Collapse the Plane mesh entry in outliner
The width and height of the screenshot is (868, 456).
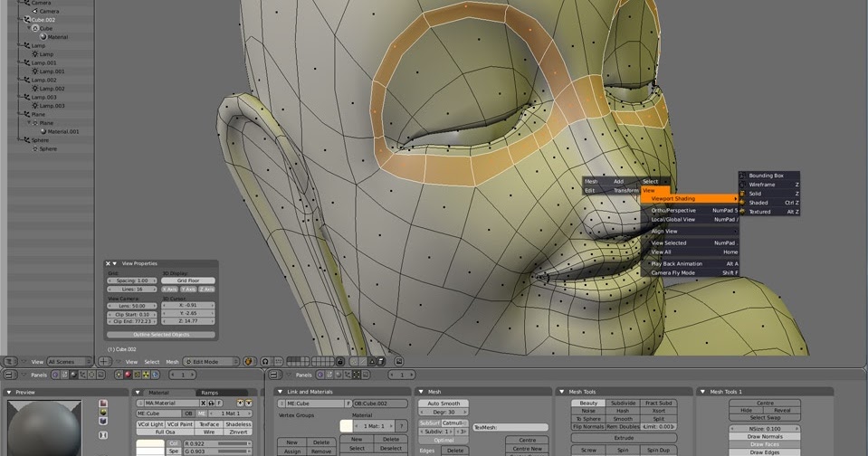29,122
